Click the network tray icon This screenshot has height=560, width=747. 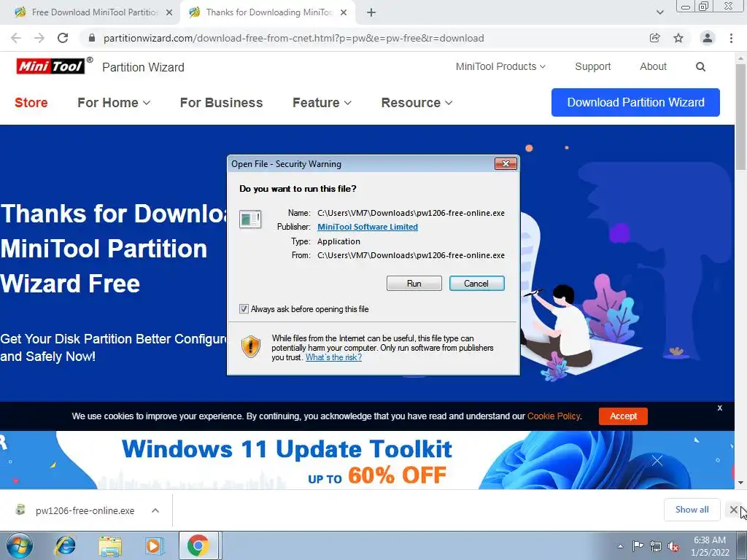656,546
